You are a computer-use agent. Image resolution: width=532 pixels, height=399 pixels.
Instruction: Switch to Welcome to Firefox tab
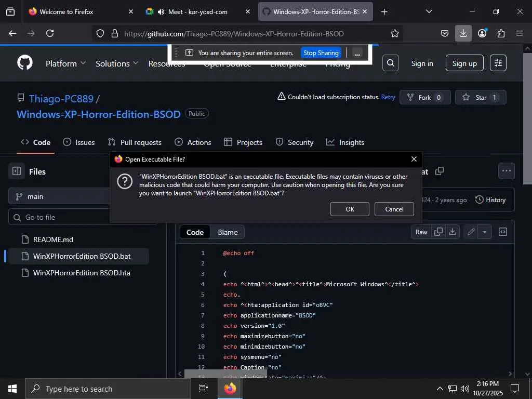pyautogui.click(x=79, y=12)
